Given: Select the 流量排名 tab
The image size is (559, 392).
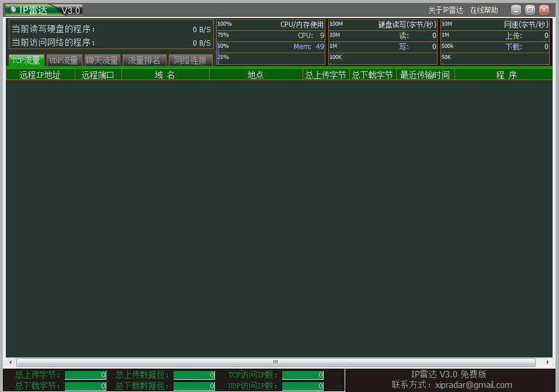Looking at the screenshot, I should pyautogui.click(x=144, y=60).
